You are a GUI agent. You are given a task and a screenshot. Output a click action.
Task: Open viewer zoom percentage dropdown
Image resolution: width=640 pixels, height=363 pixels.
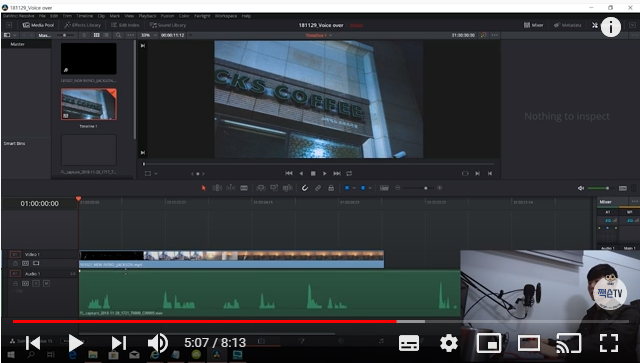(149, 35)
